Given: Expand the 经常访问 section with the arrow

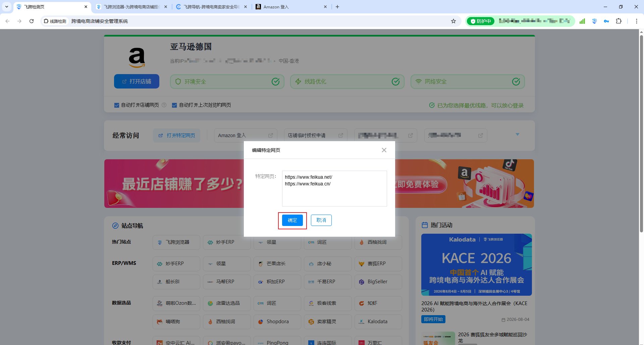Looking at the screenshot, I should (518, 134).
